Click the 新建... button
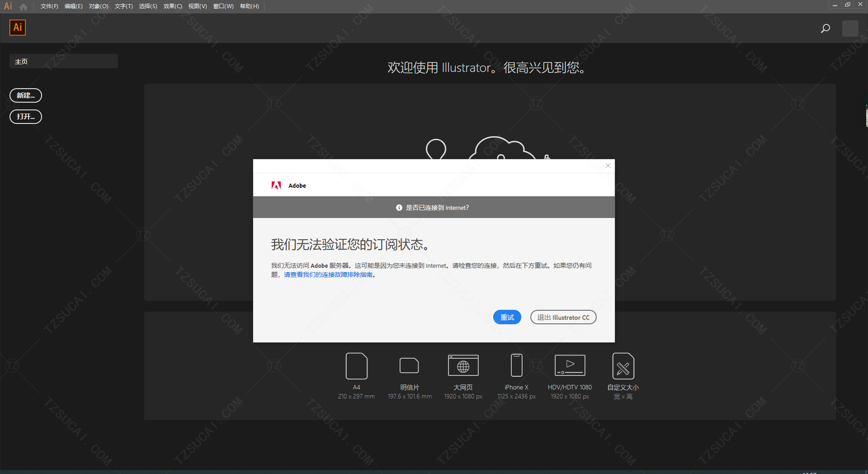Image resolution: width=868 pixels, height=474 pixels. click(26, 95)
